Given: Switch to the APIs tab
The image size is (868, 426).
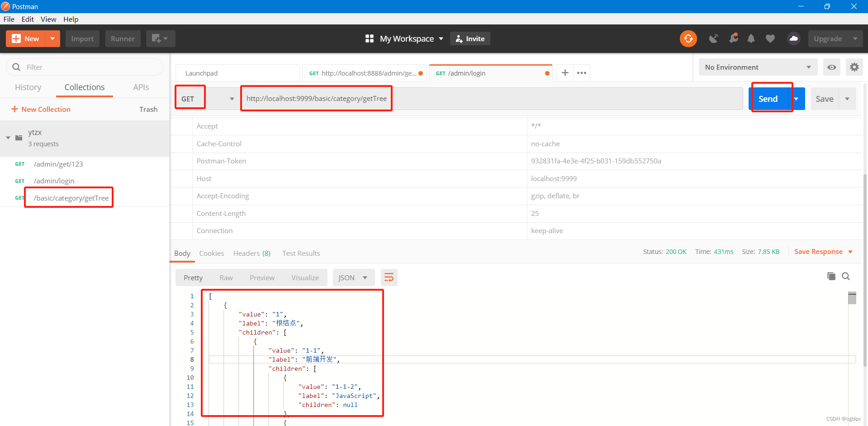Looking at the screenshot, I should 141,87.
